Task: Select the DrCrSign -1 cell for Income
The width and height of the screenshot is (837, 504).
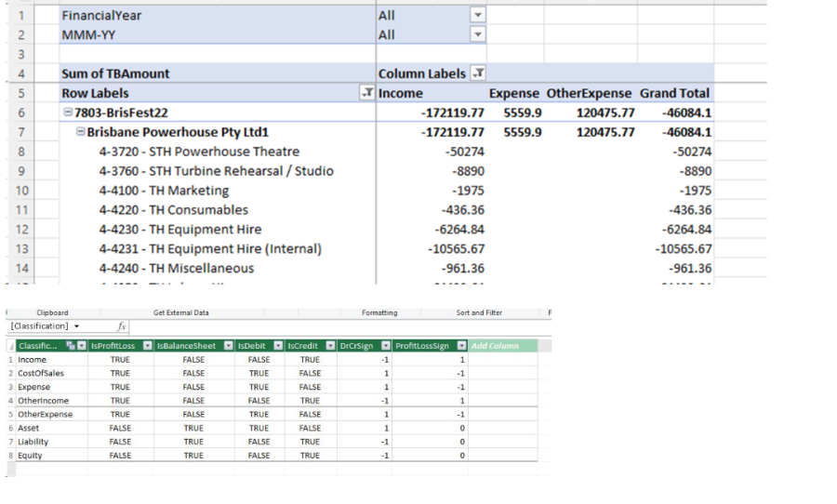Action: [x=364, y=360]
